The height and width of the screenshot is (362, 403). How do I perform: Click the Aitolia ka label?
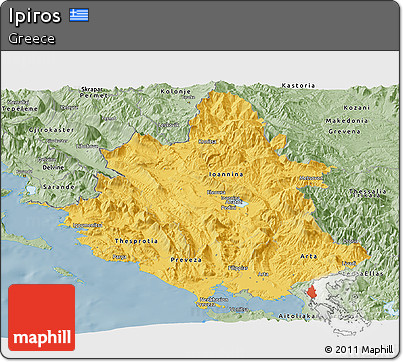point(297,316)
